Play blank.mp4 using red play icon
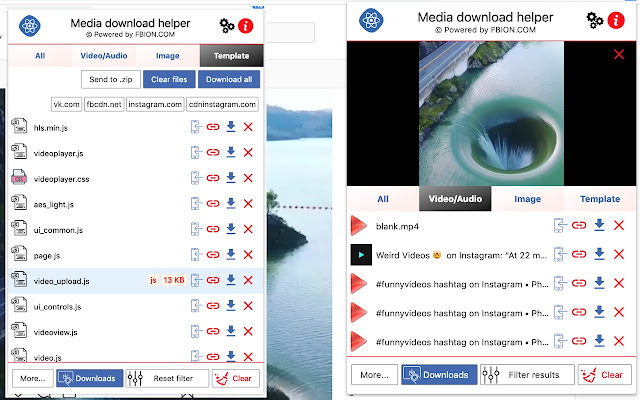 pyautogui.click(x=359, y=226)
